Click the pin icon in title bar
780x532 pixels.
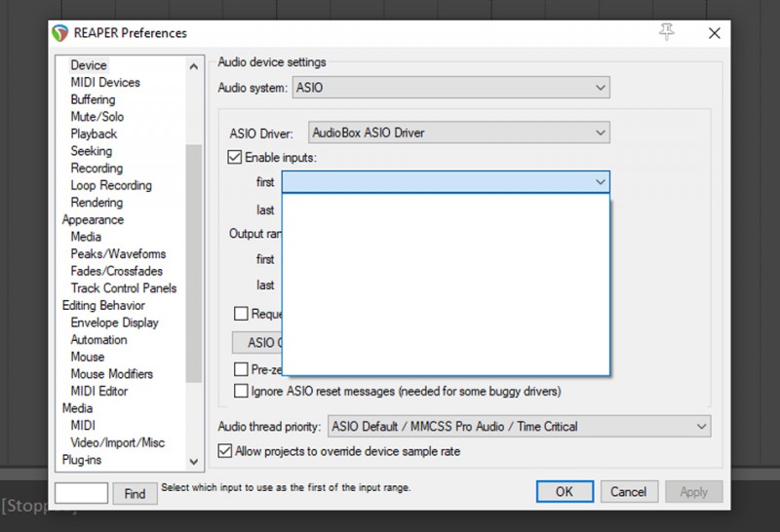point(667,32)
